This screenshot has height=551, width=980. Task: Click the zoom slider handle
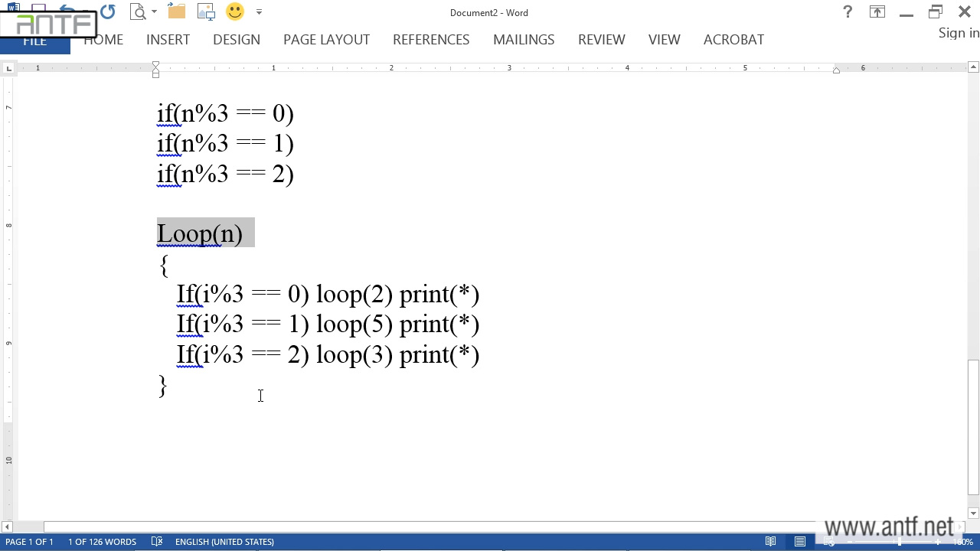pos(900,542)
